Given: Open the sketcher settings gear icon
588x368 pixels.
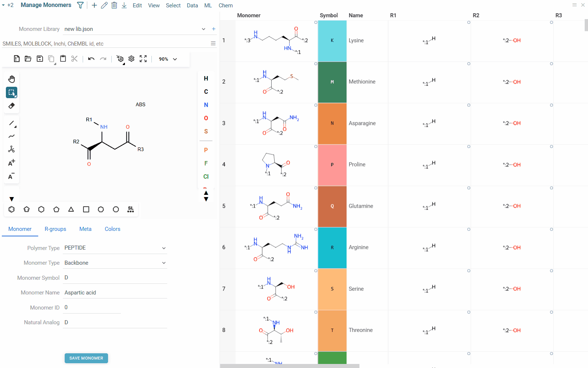Looking at the screenshot, I should [131, 59].
